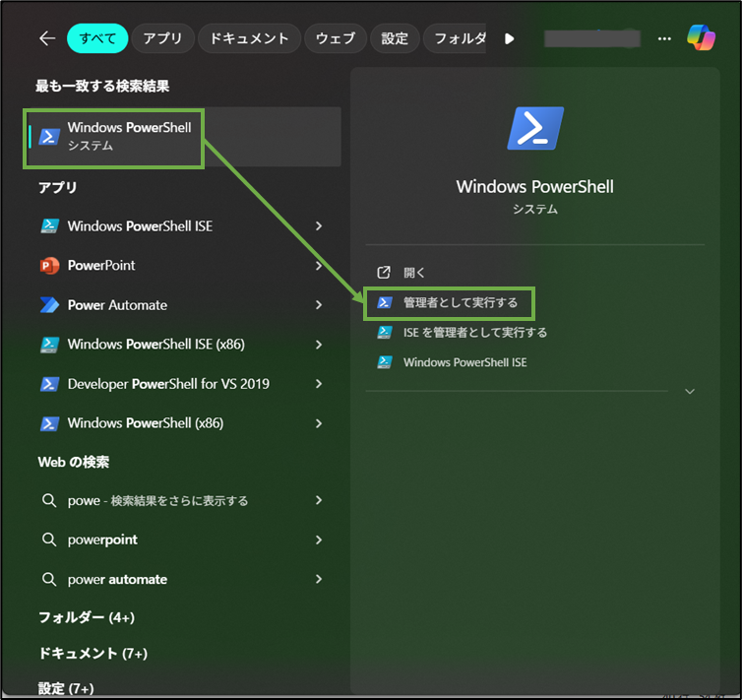Click the blurred account area in header
The width and height of the screenshot is (742, 700).
[592, 38]
